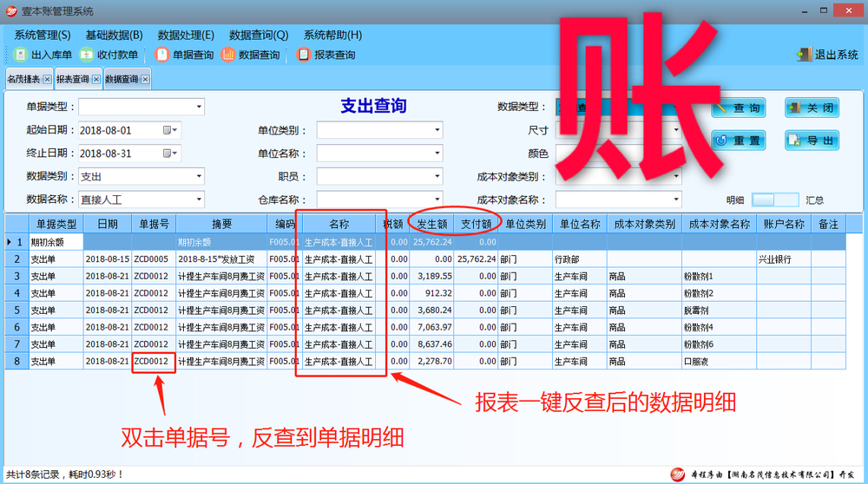Click the 关闭 close button

[x=812, y=108]
